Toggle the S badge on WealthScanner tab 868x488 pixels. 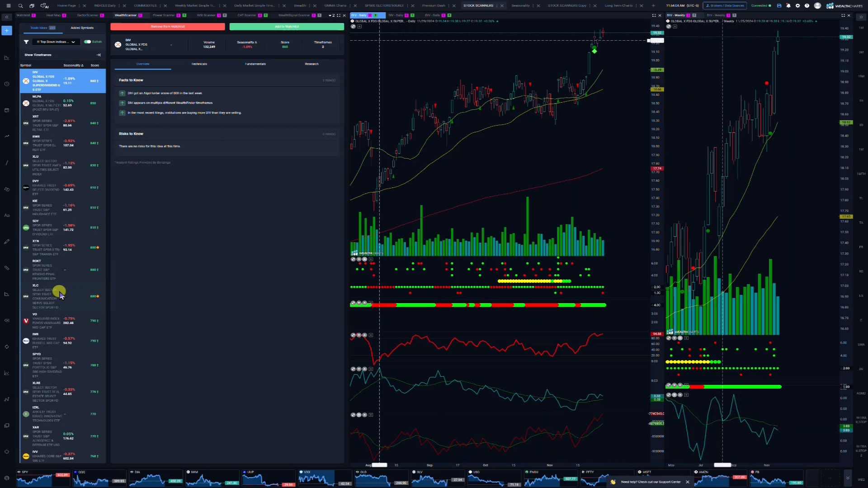(x=140, y=15)
